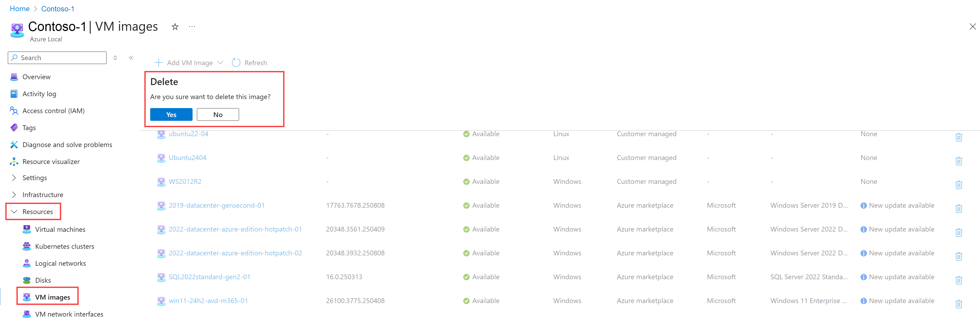Open the Ubuntu2404 image link
The image size is (980, 320).
pyautogui.click(x=188, y=158)
